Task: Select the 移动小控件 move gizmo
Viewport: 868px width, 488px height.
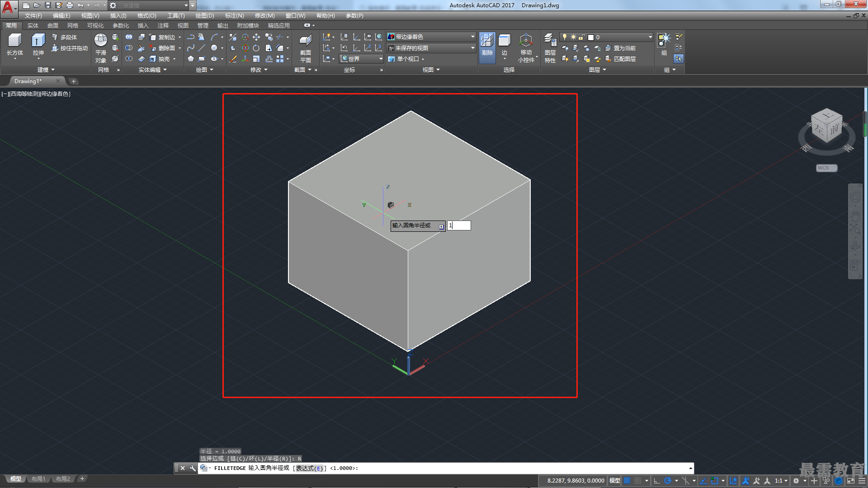Action: (x=526, y=48)
